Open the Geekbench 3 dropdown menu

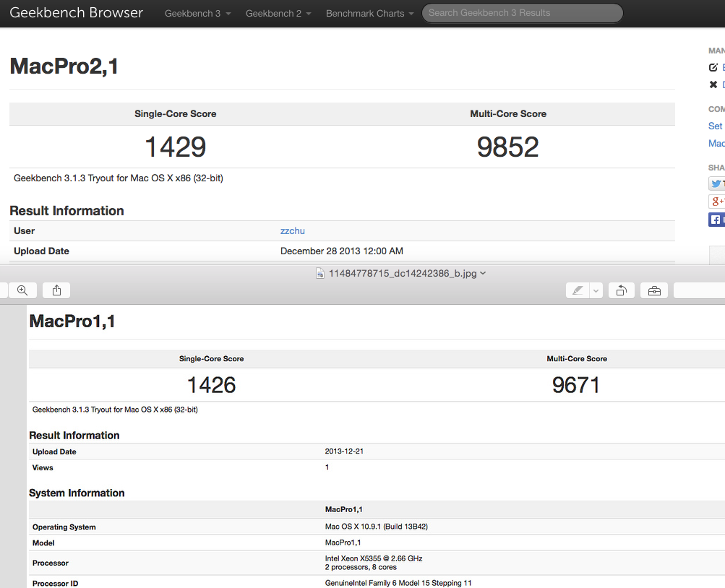click(x=197, y=14)
